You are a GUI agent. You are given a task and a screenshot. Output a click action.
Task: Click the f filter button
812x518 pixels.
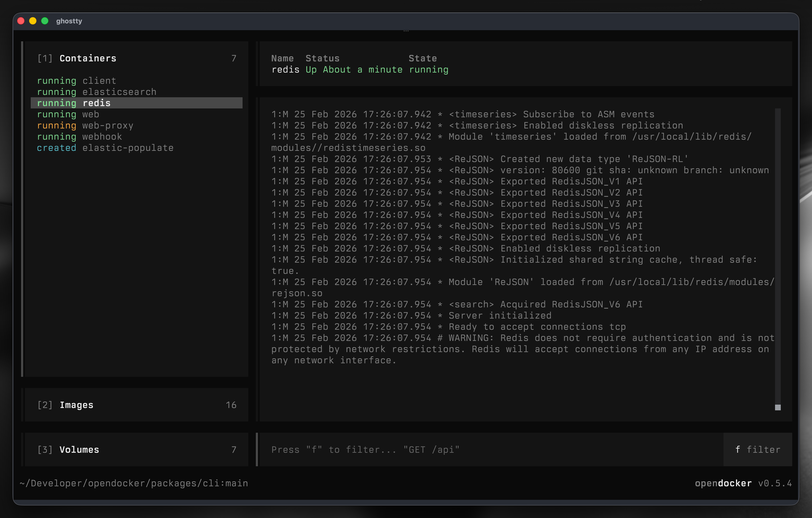(757, 450)
